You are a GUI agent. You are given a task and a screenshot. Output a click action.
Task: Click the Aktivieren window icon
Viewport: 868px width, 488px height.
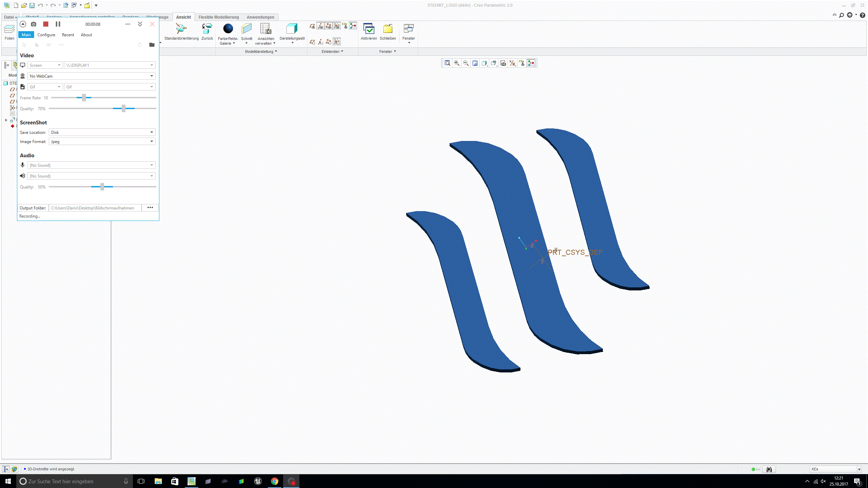[x=369, y=28]
